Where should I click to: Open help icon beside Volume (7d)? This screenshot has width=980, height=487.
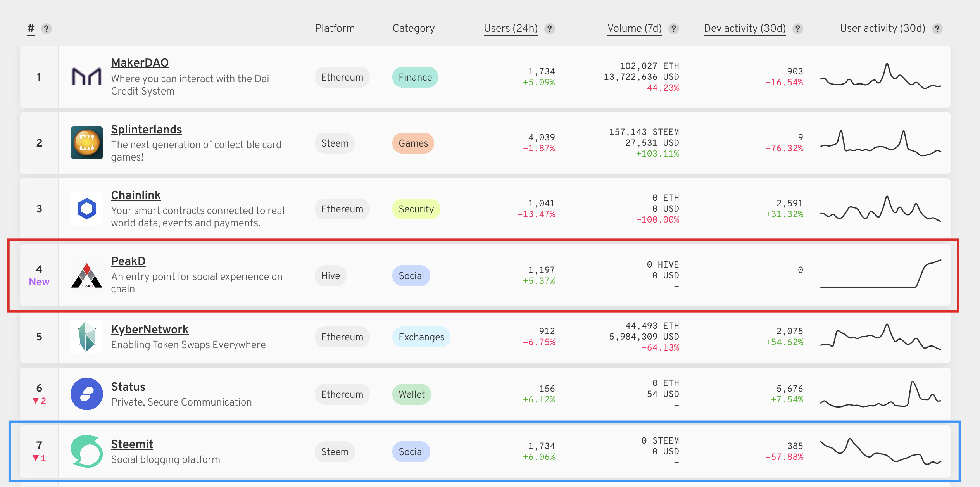tap(674, 29)
